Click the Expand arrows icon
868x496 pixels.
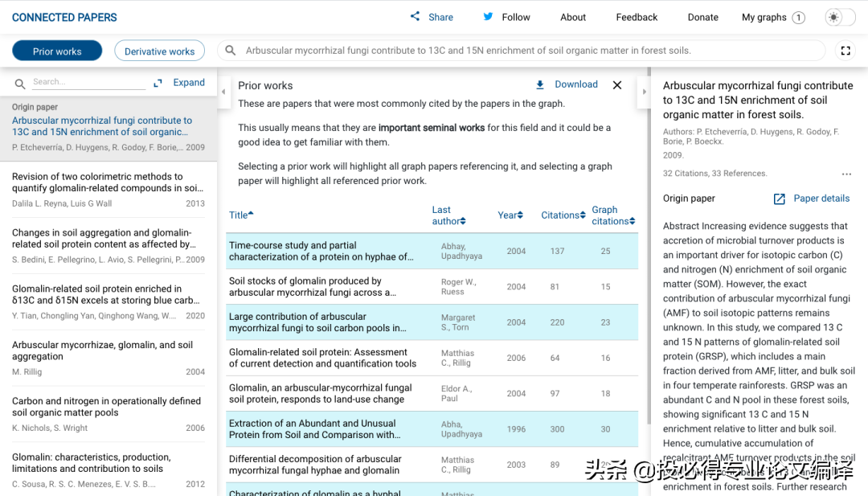click(x=158, y=83)
